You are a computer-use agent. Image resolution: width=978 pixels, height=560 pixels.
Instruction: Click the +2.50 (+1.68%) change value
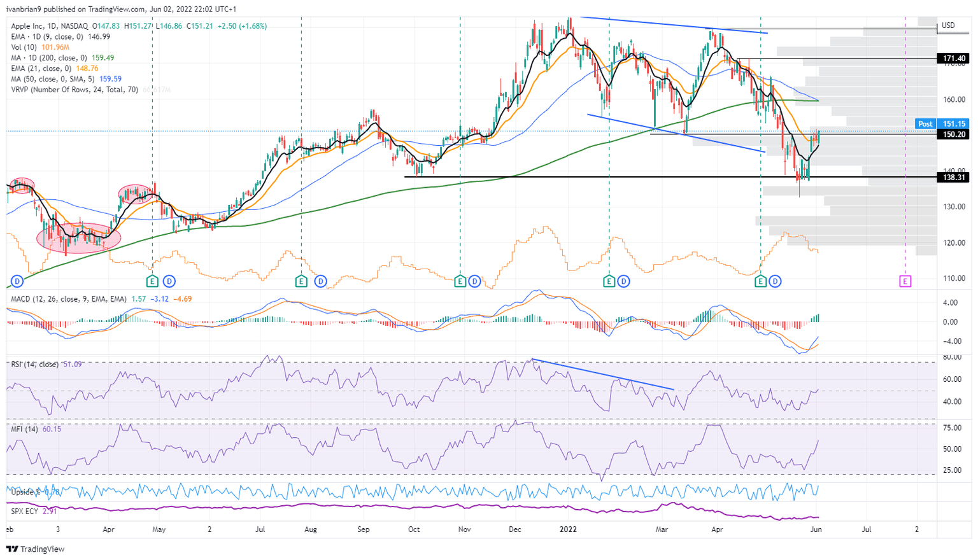(x=242, y=26)
